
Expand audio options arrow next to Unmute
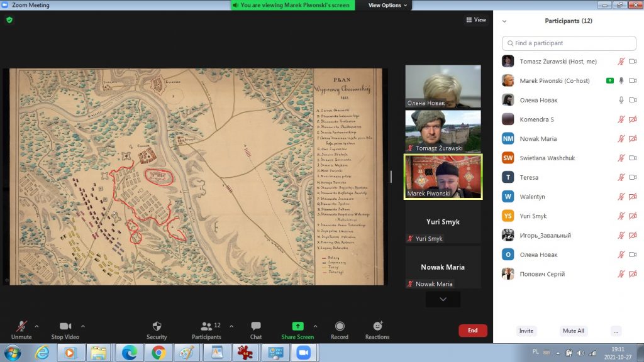point(36,326)
